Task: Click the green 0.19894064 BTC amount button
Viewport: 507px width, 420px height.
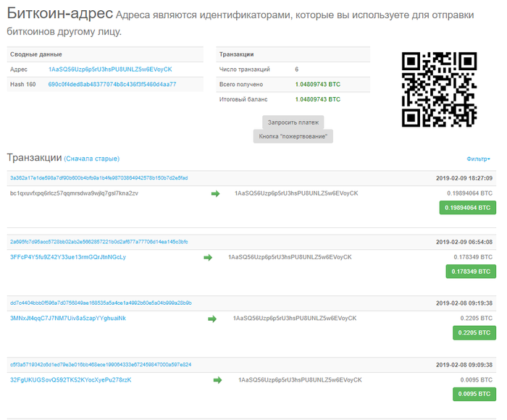Action: (x=467, y=208)
